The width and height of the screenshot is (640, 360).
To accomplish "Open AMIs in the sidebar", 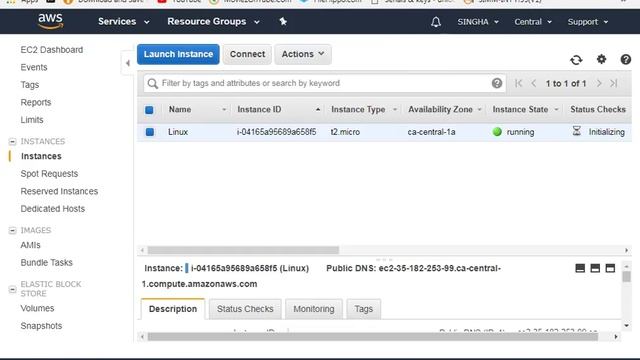I will (31, 245).
